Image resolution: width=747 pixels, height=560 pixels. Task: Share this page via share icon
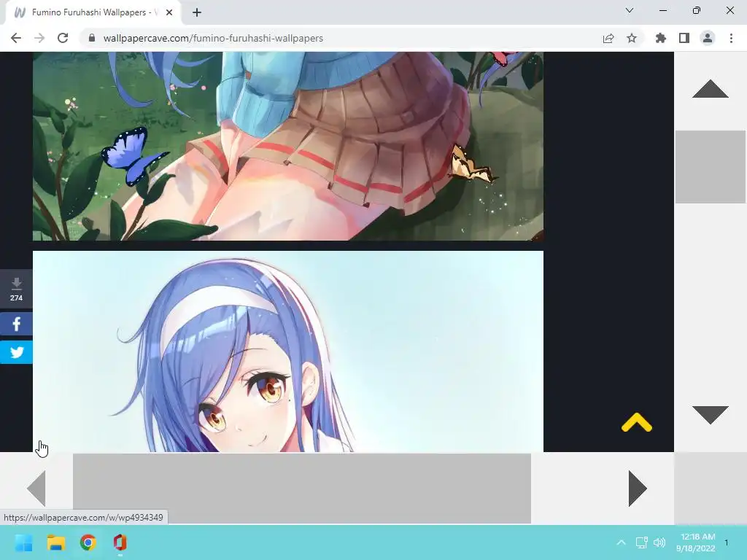(x=608, y=38)
